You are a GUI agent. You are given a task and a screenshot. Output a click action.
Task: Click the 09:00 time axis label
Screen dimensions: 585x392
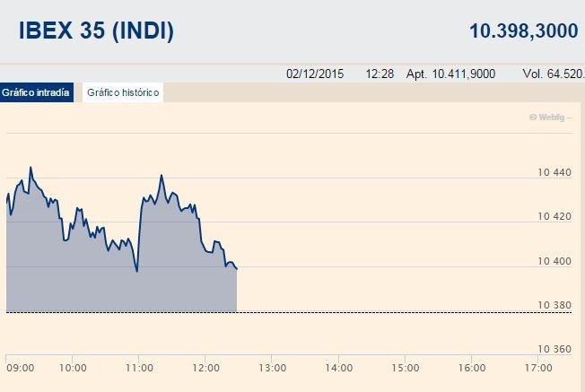pos(21,368)
